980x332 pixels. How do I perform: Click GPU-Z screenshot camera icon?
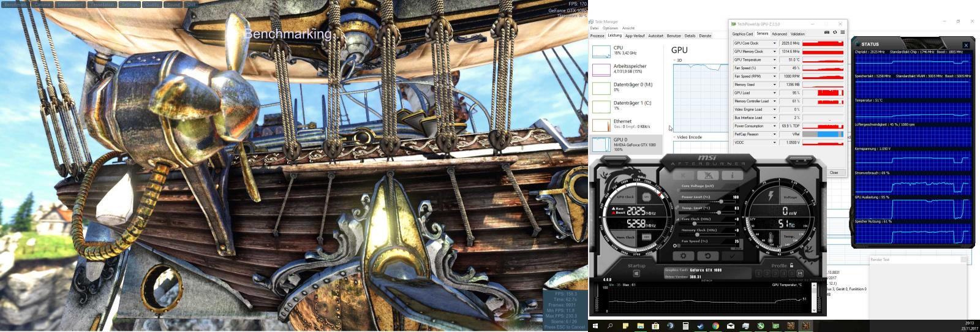click(826, 32)
